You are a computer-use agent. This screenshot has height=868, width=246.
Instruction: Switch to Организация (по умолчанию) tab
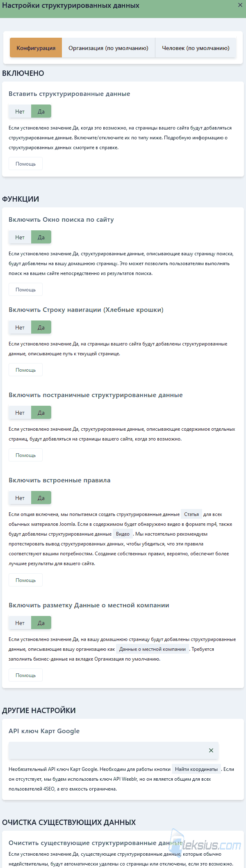[x=108, y=48]
